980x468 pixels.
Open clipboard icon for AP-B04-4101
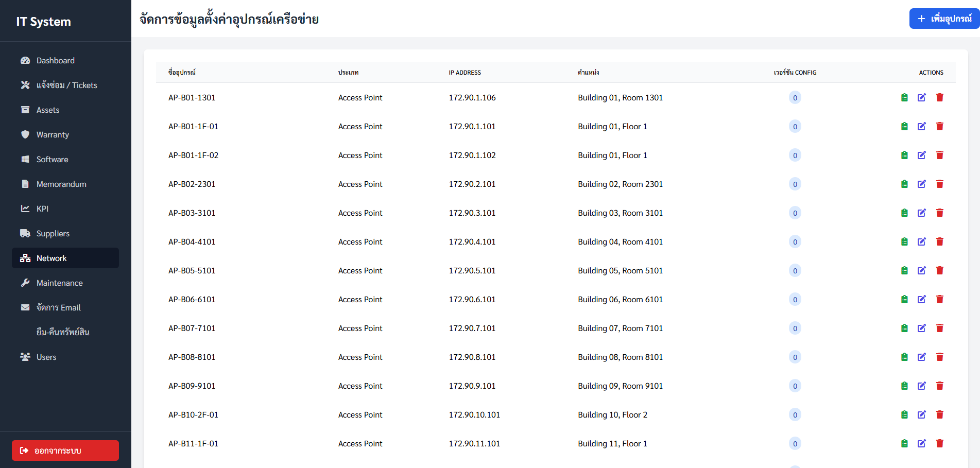904,241
